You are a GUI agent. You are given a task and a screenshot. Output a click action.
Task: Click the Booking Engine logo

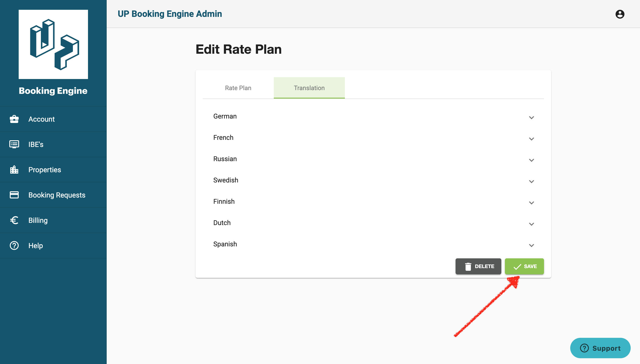53,44
